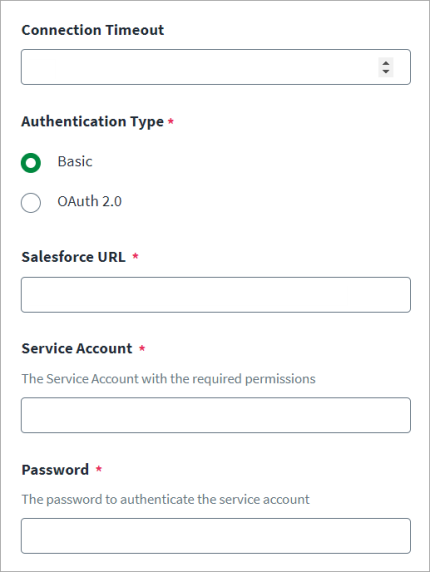Click the Password field label
Viewport: 430px width, 572px height.
point(55,469)
